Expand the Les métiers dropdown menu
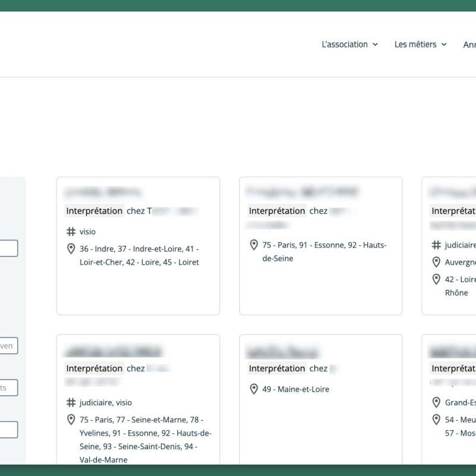This screenshot has height=476, width=476. pos(421,44)
